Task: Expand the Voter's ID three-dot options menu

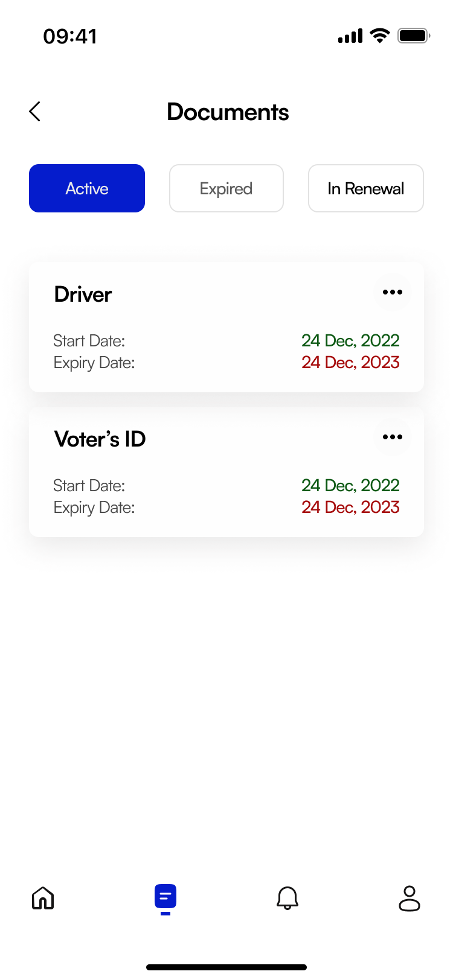Action: click(393, 437)
